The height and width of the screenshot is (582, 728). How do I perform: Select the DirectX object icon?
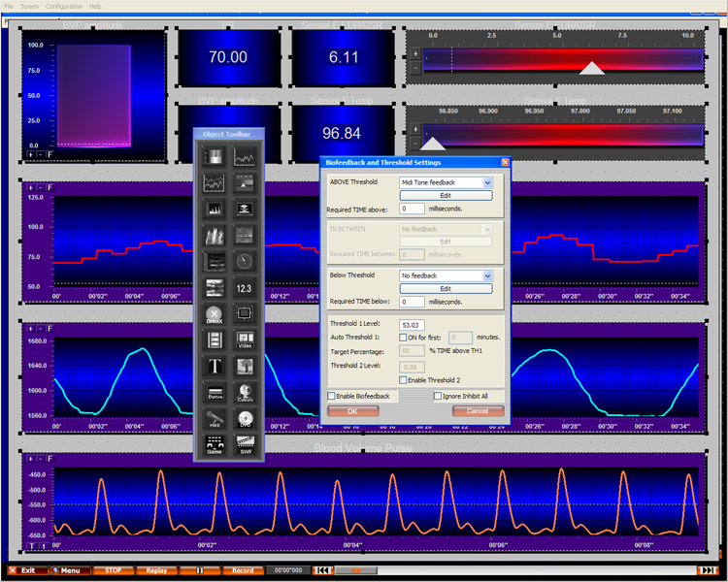214,314
